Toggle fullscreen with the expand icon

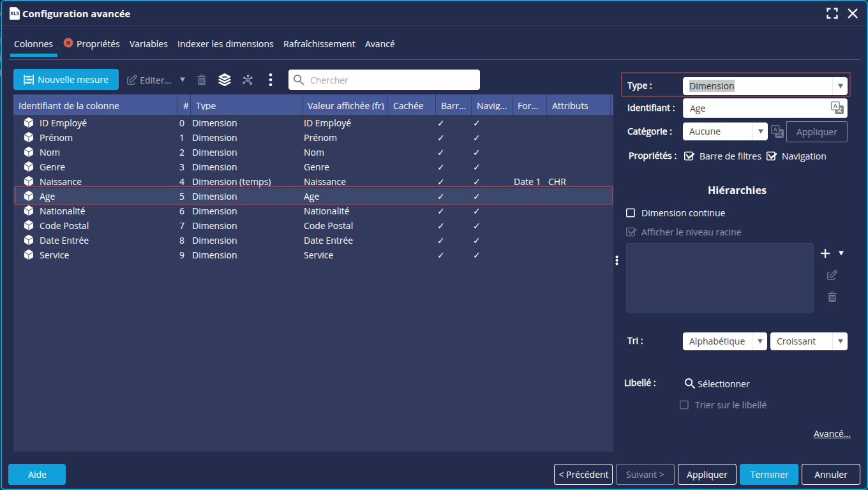(832, 13)
